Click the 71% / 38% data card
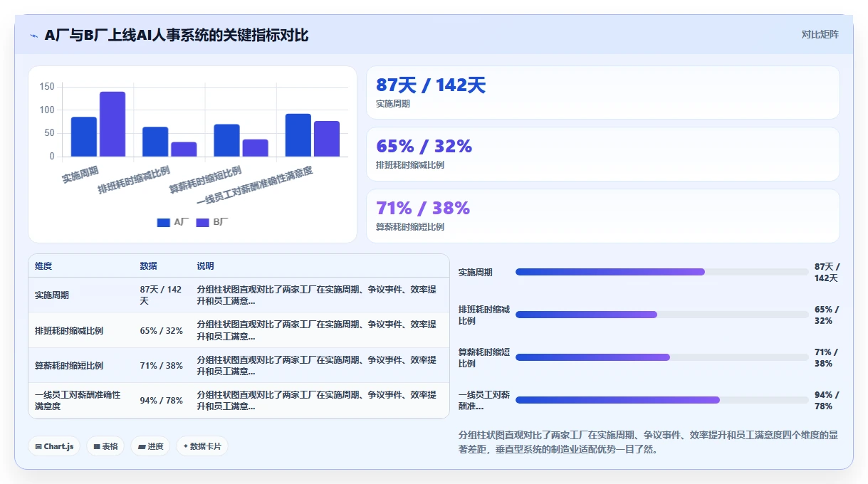Screen dimensions: 868x484 [603, 216]
